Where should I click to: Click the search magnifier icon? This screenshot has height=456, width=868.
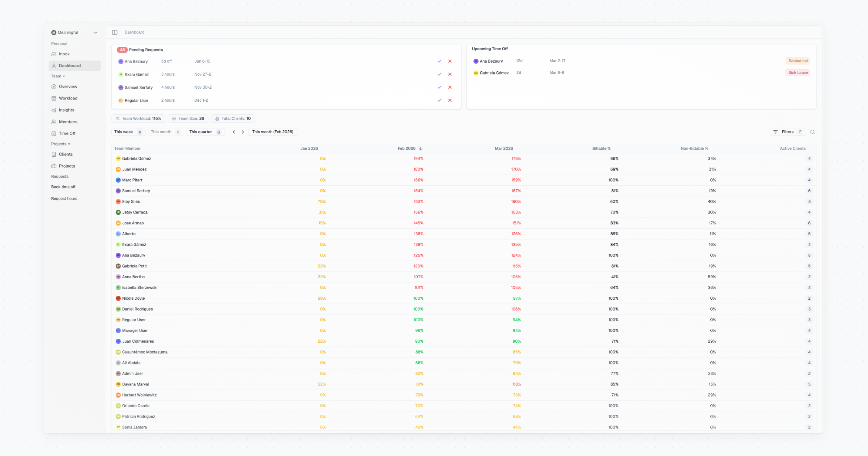pyautogui.click(x=812, y=132)
